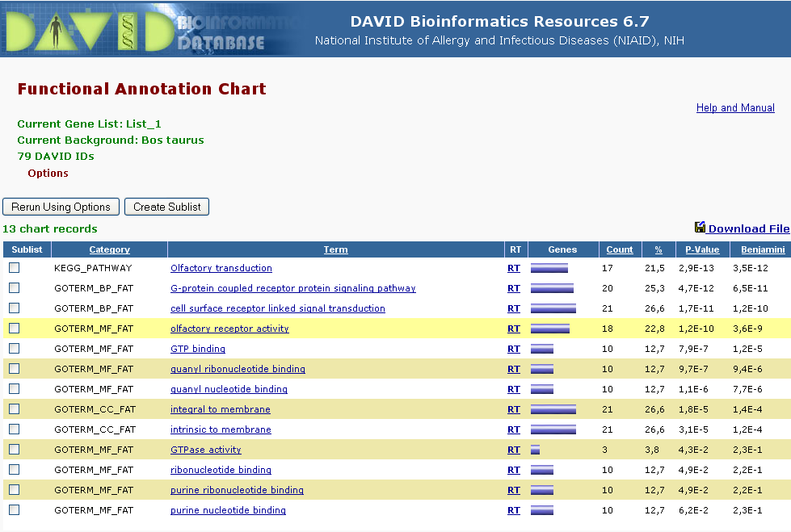Click the '79 DAVID IDs' text

coord(56,156)
